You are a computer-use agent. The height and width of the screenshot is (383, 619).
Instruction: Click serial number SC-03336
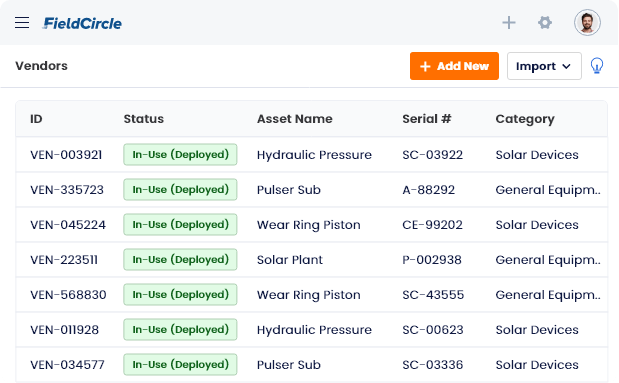coord(433,365)
